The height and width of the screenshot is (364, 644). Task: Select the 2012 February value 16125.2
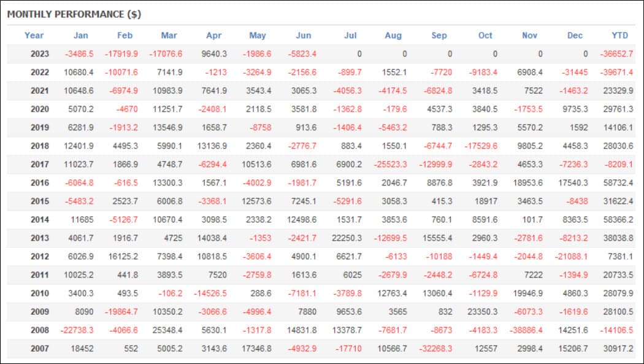tap(123, 257)
